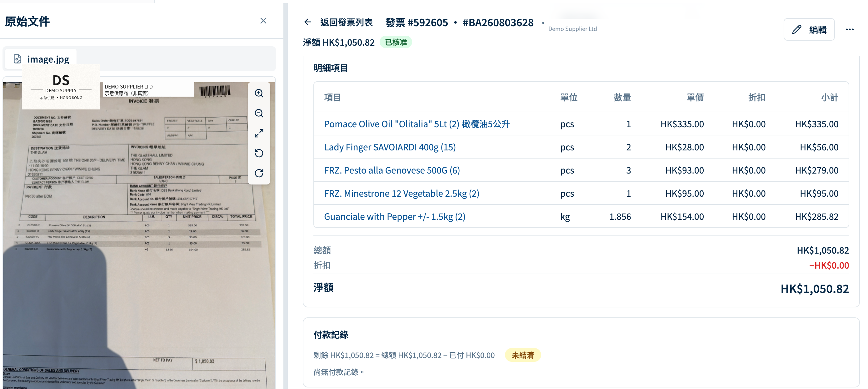
Task: Click Demo Supplier Ltd supplier name
Action: 572,29
